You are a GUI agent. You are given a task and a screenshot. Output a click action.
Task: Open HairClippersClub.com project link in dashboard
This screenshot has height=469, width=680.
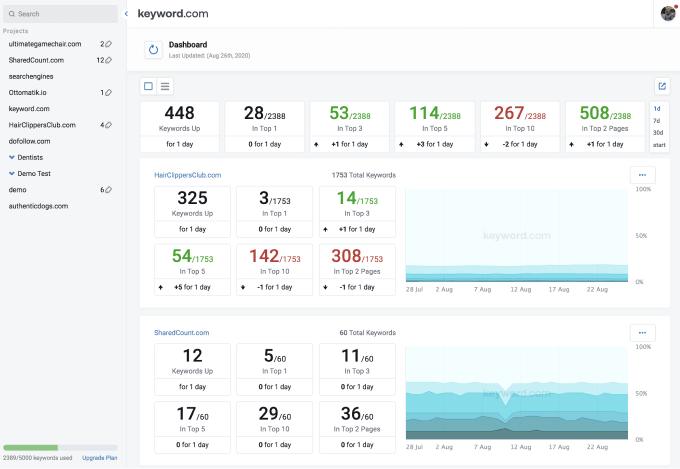[x=187, y=175]
